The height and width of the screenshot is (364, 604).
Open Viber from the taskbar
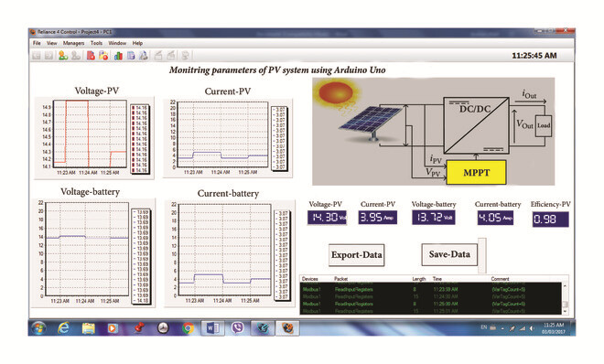point(238,327)
